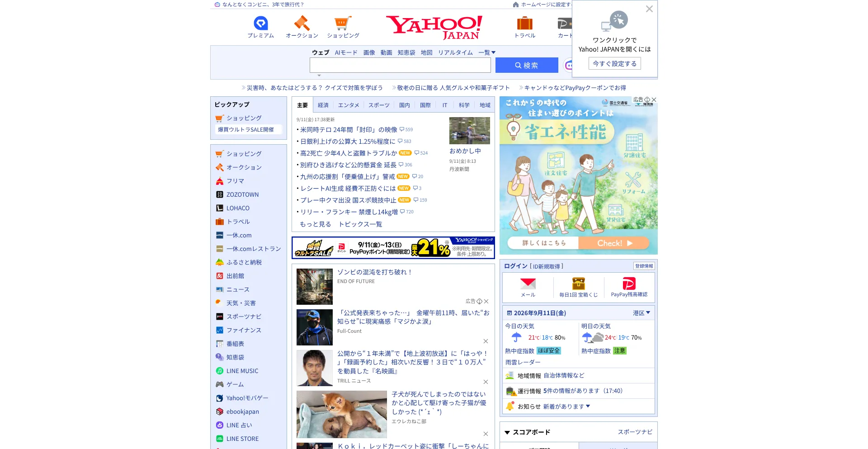Open the kitten and puppy article thumbnail
868x449 pixels.
click(342, 414)
